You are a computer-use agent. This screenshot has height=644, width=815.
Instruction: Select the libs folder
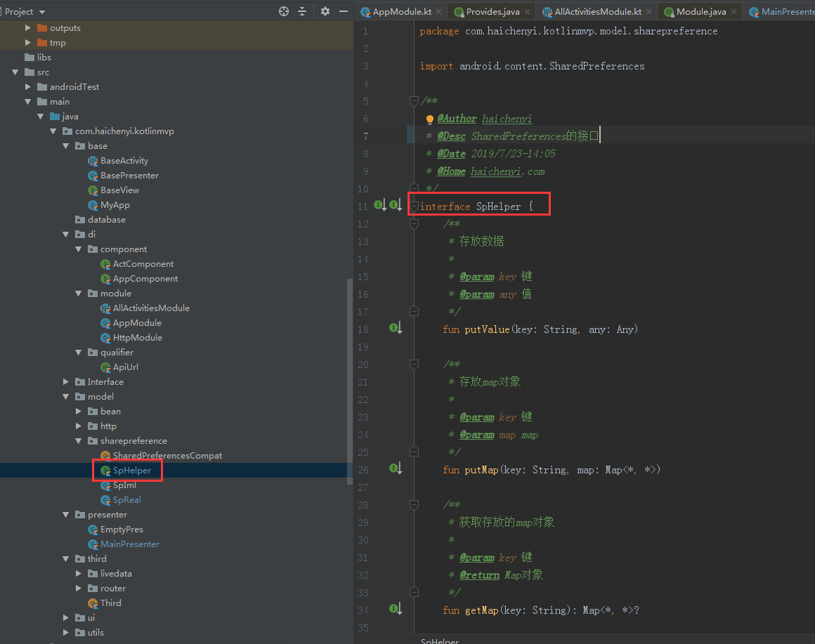(38, 57)
